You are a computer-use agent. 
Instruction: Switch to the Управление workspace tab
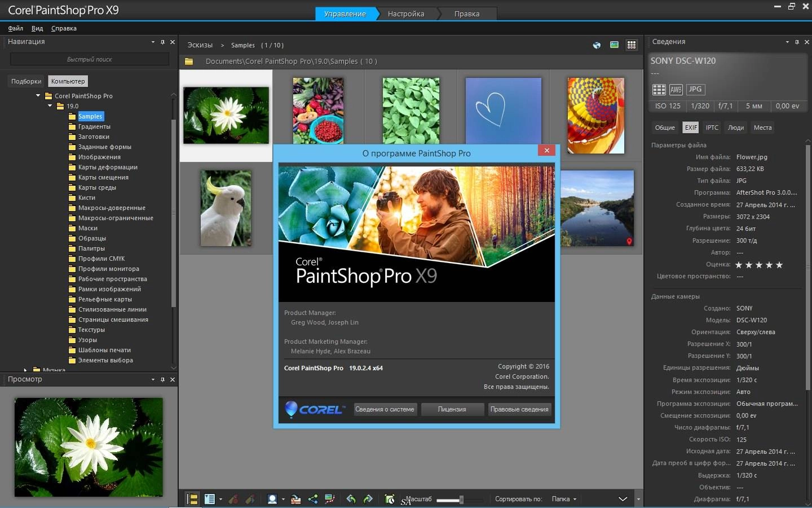click(x=345, y=14)
